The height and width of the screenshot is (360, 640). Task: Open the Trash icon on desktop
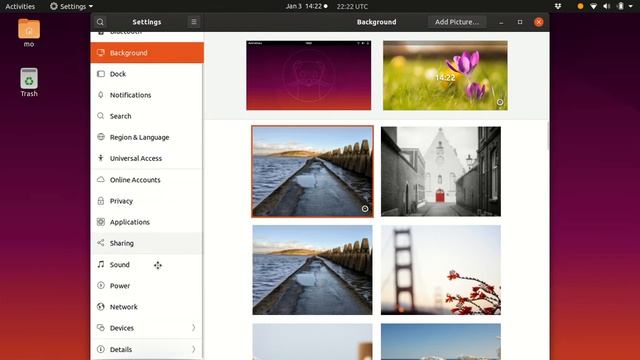[x=29, y=82]
